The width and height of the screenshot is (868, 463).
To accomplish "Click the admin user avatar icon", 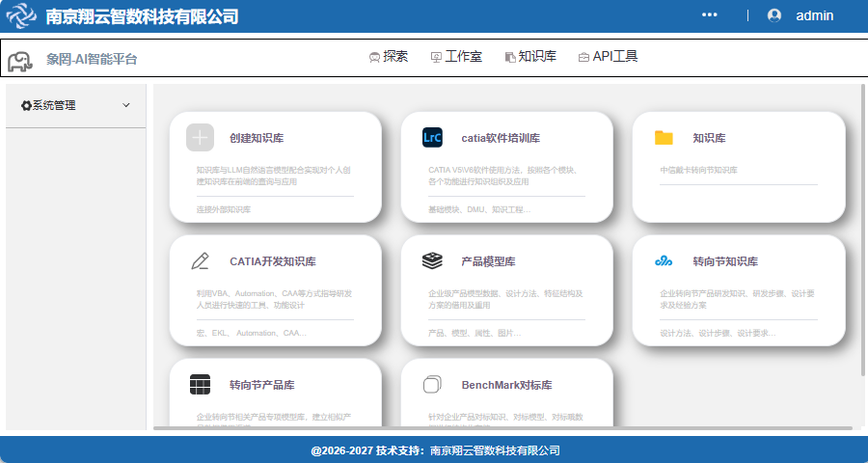I will [774, 15].
